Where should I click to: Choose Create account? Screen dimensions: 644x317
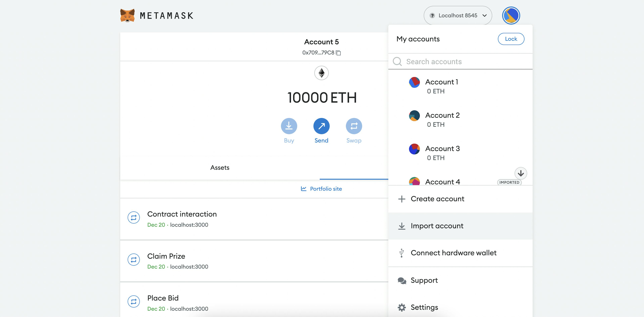coord(460,199)
